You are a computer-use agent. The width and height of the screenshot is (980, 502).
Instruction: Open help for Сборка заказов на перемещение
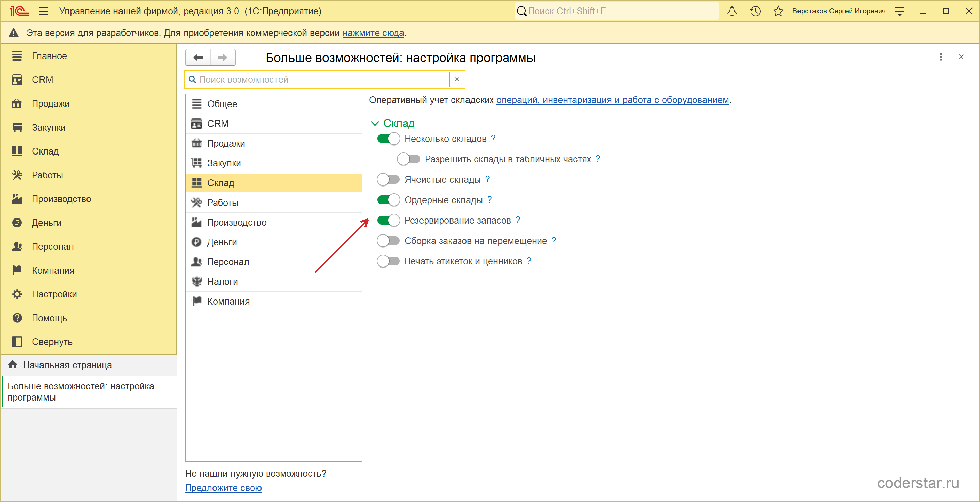(554, 240)
